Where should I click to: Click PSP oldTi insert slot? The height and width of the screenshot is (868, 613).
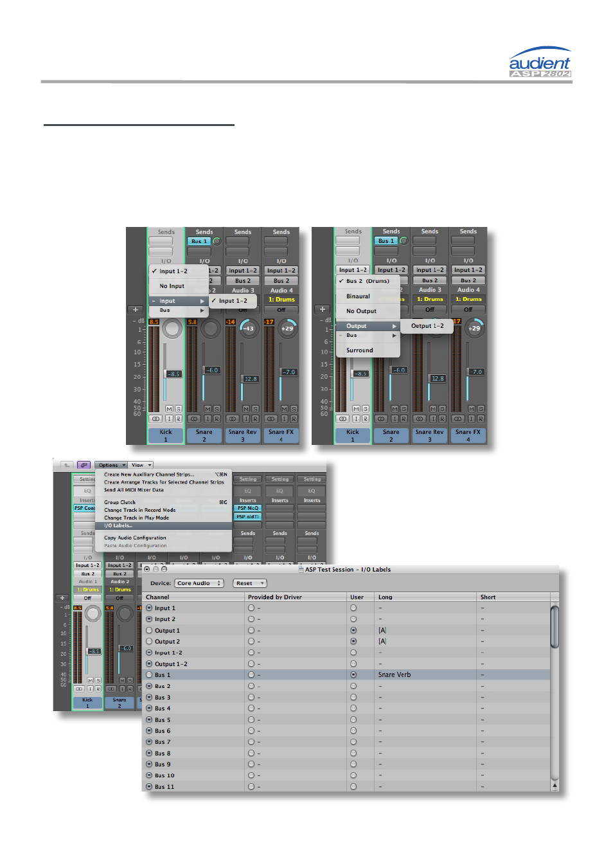[247, 517]
